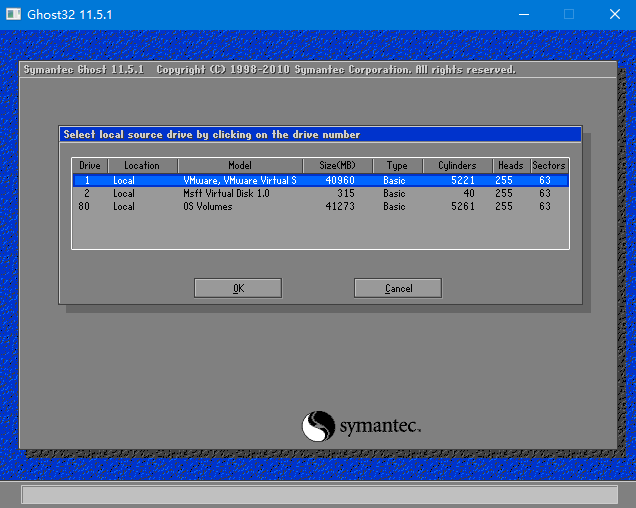This screenshot has height=508, width=636.
Task: Click the Heads column header
Action: click(x=510, y=165)
